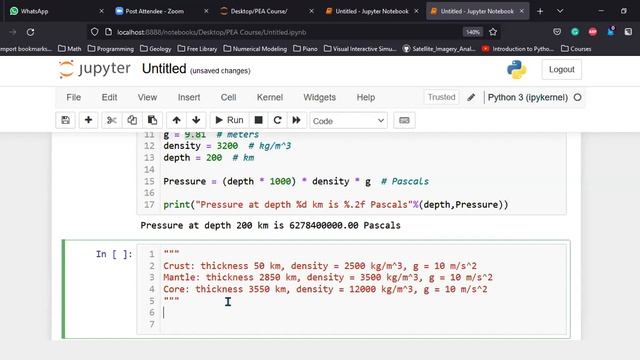Click the 140% zoom level badge
The width and height of the screenshot is (640, 360).
[x=473, y=32]
